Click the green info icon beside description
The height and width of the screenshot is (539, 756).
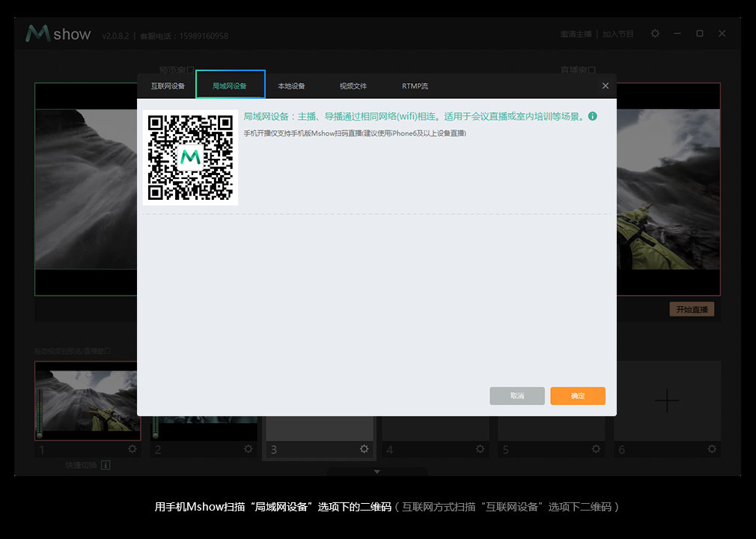[593, 116]
